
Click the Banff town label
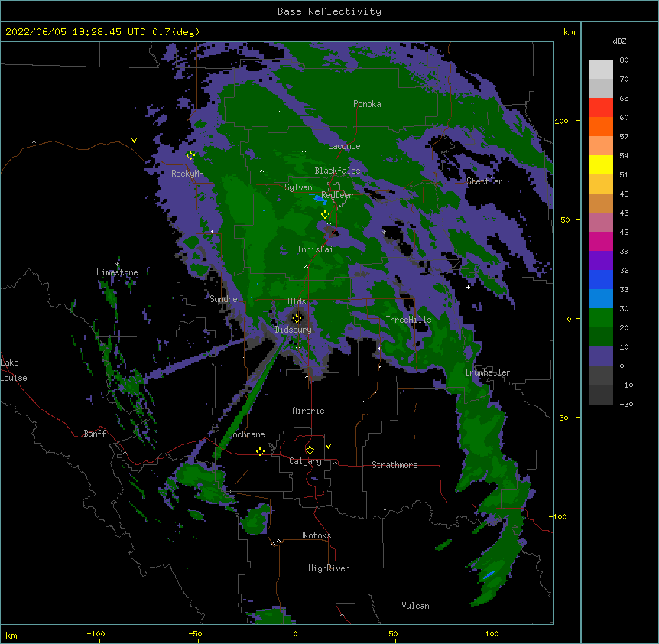click(x=95, y=434)
